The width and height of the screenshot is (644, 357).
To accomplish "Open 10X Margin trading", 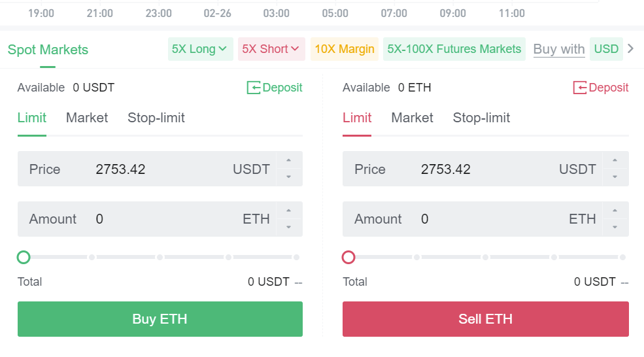I will pos(345,49).
